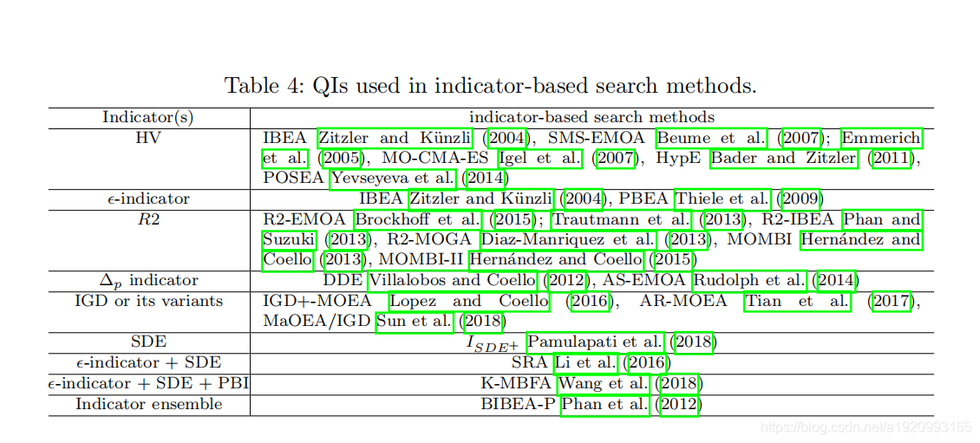The image size is (980, 443).
Task: Click the R2 indicator cell
Action: 148,219
